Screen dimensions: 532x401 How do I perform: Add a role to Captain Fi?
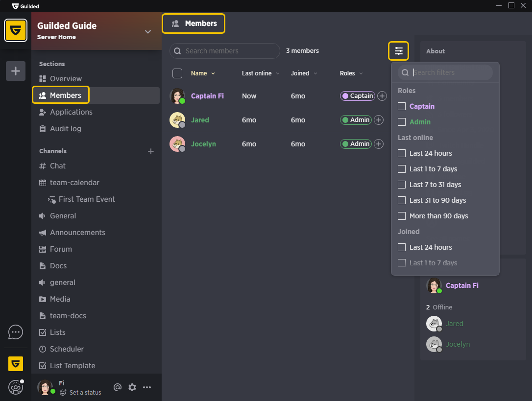(x=382, y=96)
